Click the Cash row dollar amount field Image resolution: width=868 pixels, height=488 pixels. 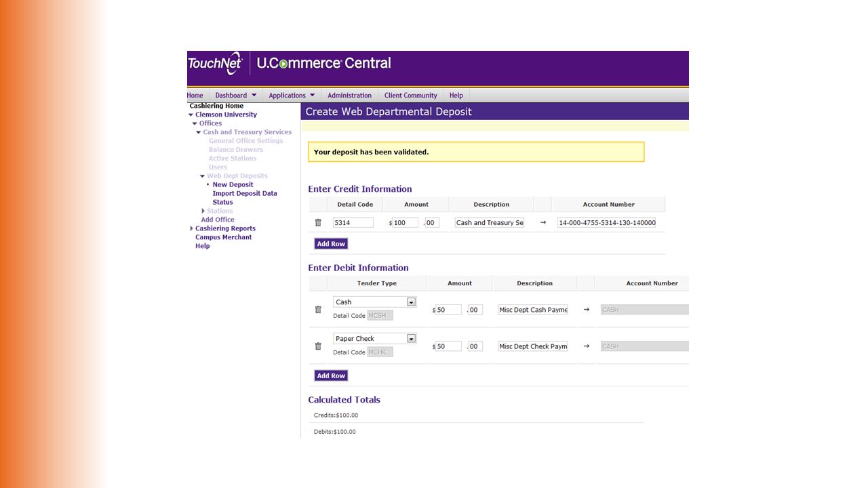(448, 310)
